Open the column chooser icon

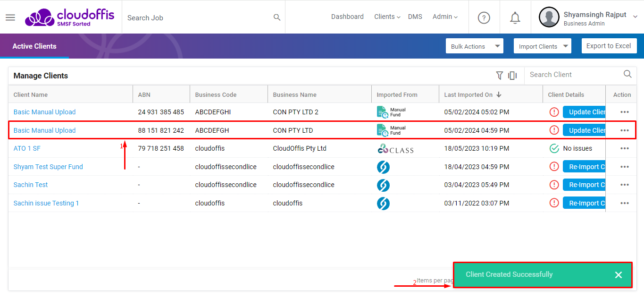[512, 75]
